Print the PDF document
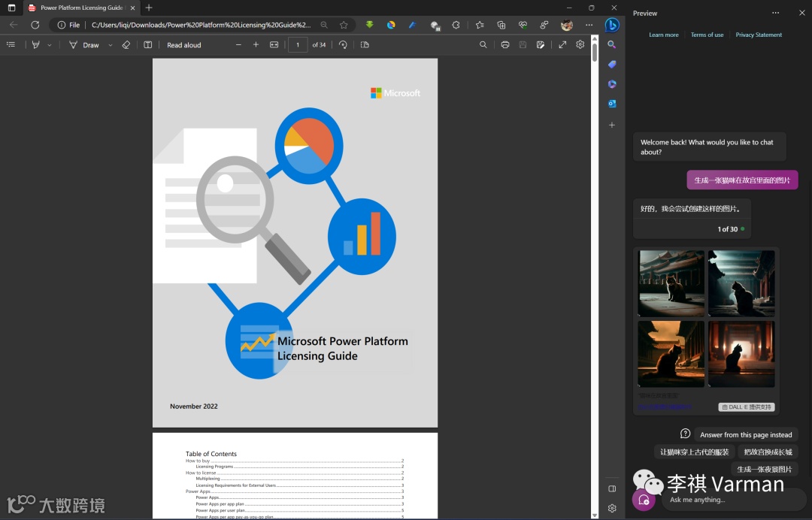 tap(505, 45)
